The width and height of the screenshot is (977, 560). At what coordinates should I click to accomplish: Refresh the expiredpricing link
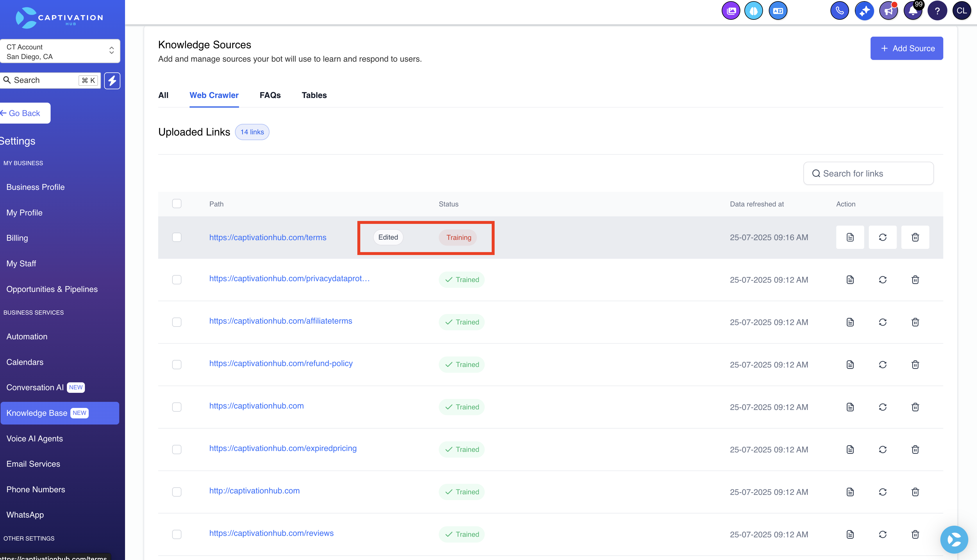click(x=883, y=449)
